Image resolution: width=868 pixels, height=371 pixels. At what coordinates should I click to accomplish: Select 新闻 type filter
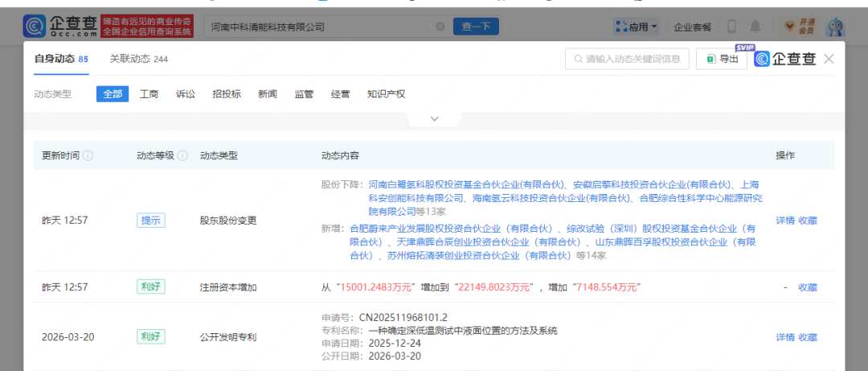pos(268,94)
